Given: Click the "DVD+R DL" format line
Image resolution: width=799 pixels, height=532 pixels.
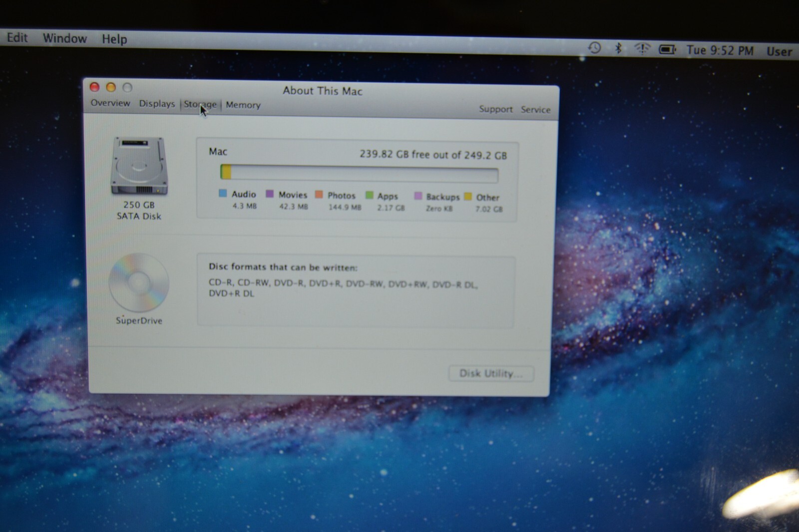Looking at the screenshot, I should coord(231,293).
